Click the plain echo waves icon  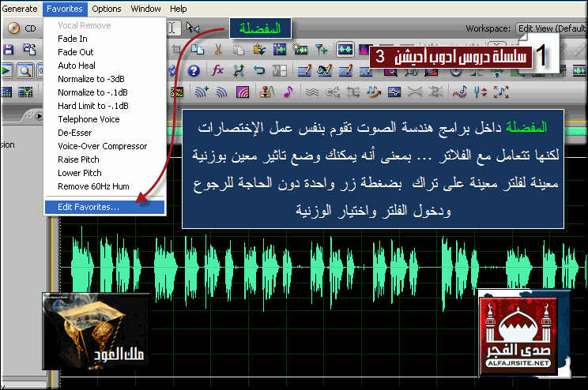221,92
